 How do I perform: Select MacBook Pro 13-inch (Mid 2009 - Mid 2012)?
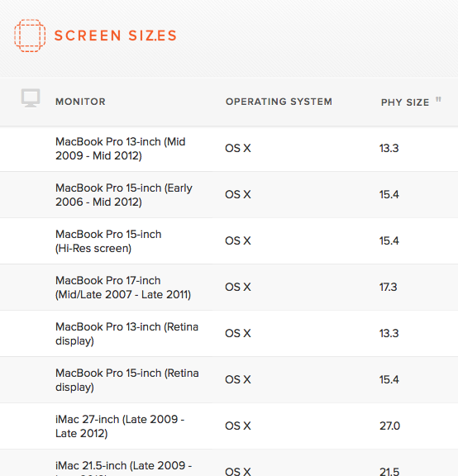point(121,149)
